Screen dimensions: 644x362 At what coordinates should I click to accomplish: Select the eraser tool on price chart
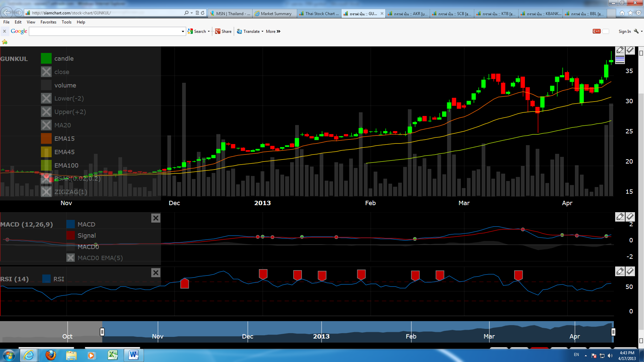coord(630,50)
